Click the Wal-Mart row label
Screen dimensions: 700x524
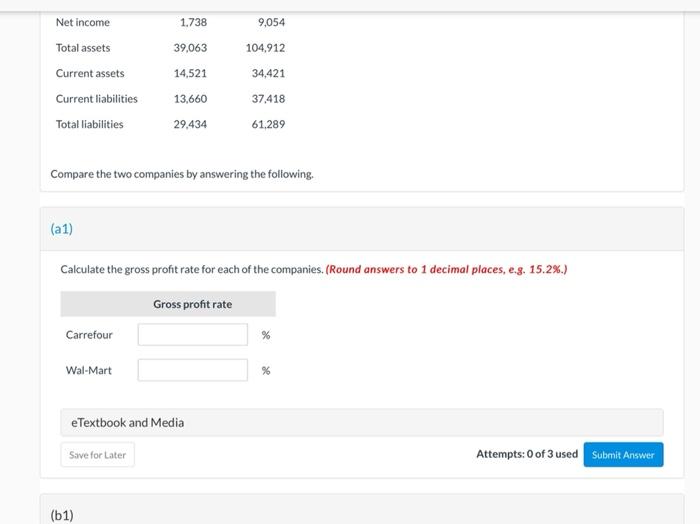(x=89, y=371)
